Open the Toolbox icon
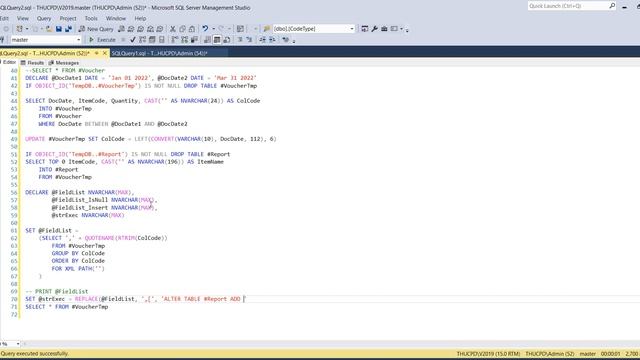This screenshot has width=640, height=360. coord(384,29)
